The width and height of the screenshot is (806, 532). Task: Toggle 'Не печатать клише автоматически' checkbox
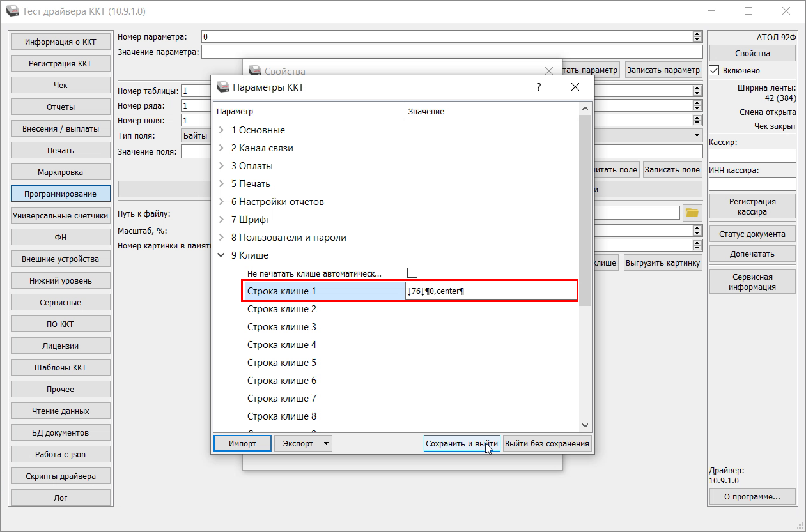[412, 273]
